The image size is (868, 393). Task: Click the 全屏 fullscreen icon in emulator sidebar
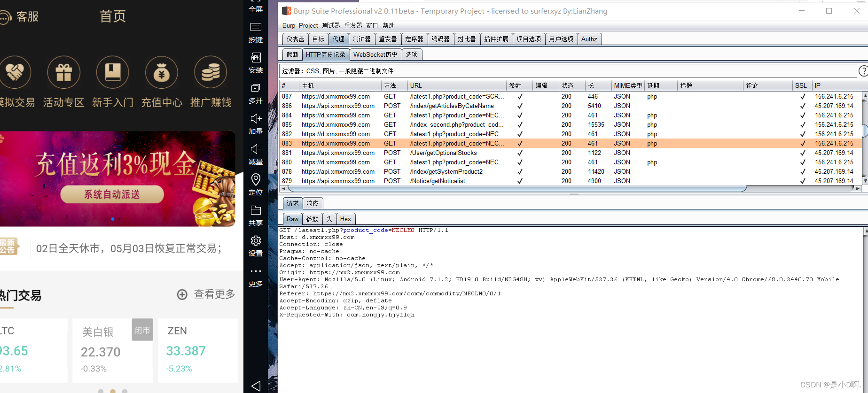tap(256, 1)
